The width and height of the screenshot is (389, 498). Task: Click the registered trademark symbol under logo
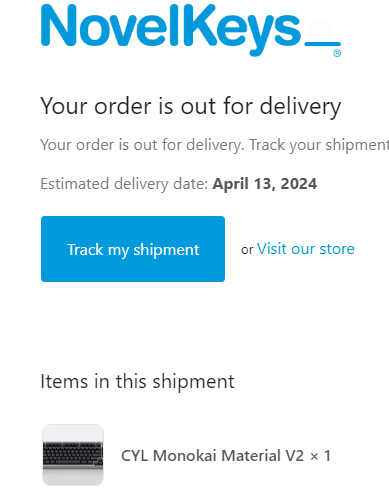[337, 53]
